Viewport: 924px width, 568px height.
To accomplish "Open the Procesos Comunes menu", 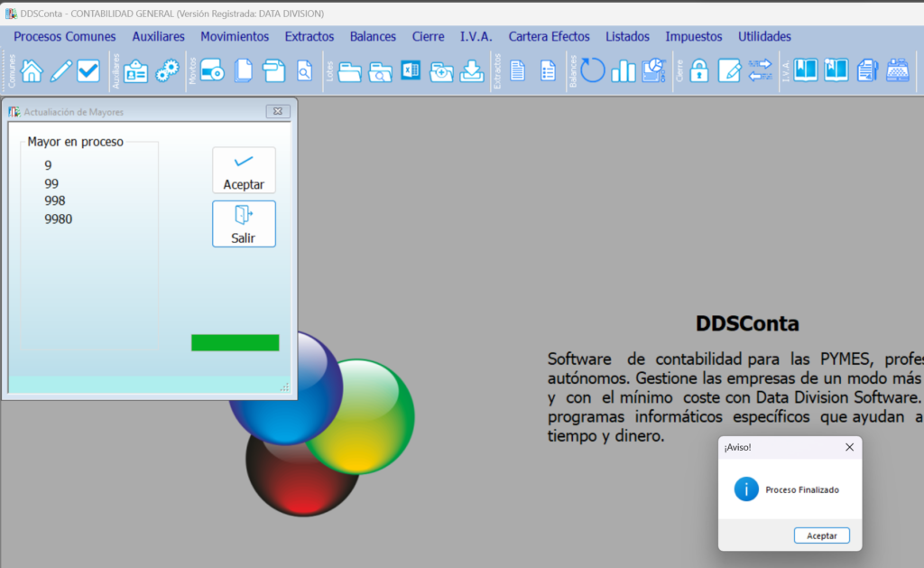I will tap(65, 36).
